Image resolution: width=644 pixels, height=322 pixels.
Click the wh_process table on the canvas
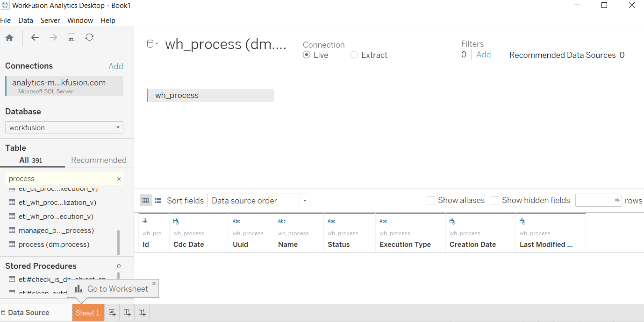pos(210,95)
